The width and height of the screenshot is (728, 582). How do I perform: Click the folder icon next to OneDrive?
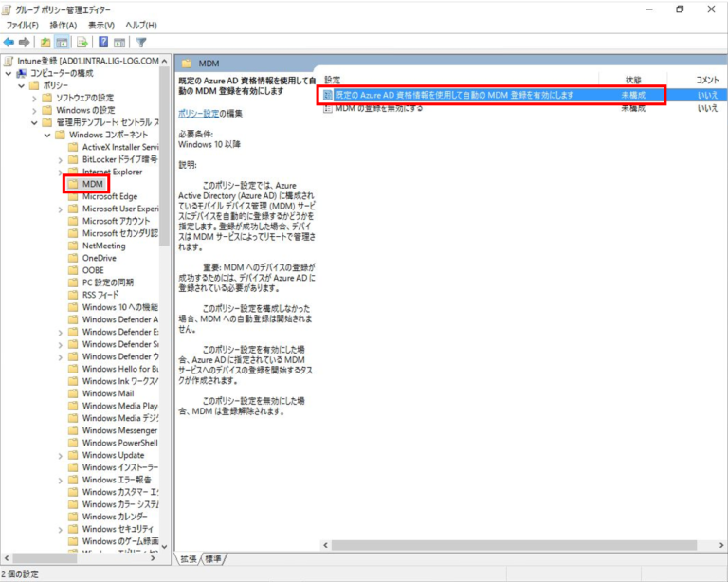(x=73, y=258)
